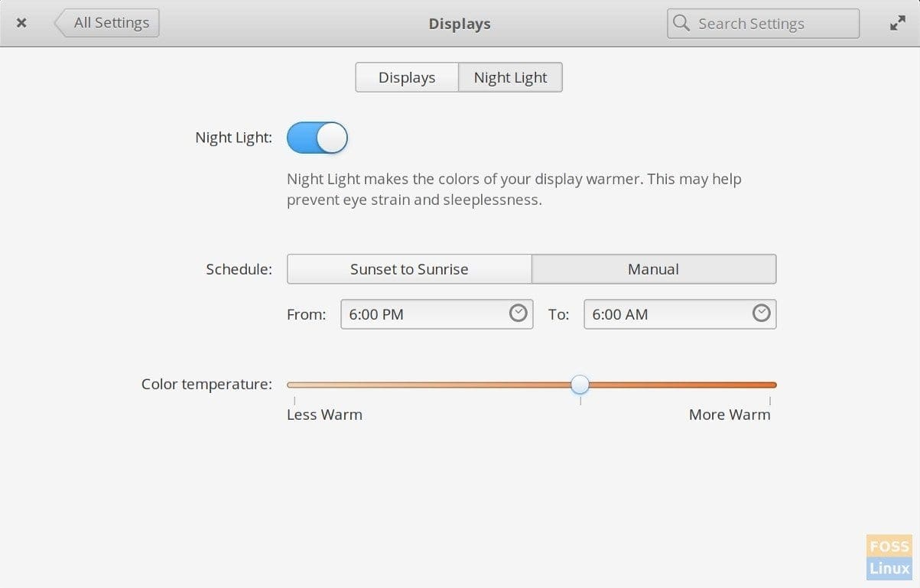Select Sunset to Sunrise schedule
The width and height of the screenshot is (920, 588).
tap(409, 269)
